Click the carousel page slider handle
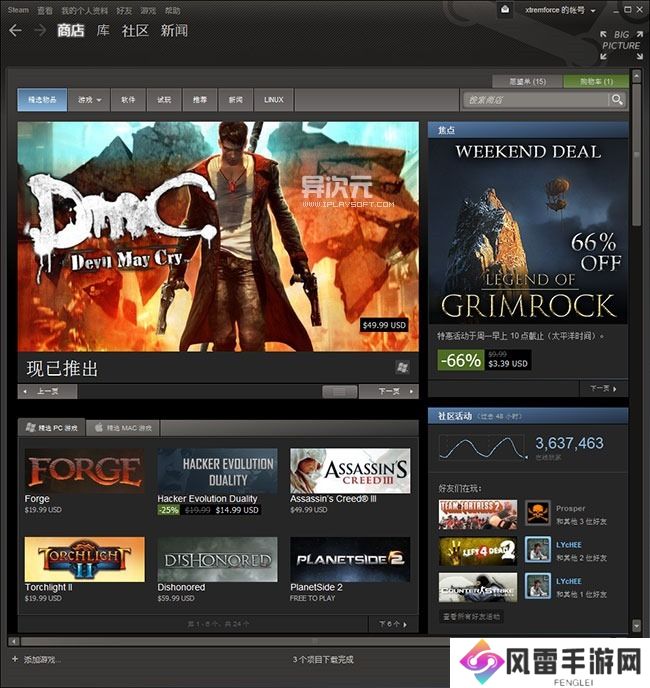Viewport: 650px width, 688px height. 339,391
